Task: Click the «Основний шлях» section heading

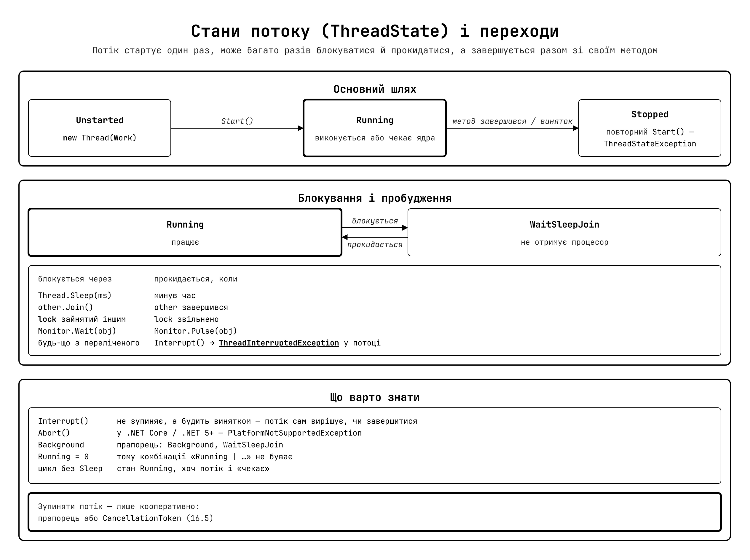Action: point(375,89)
